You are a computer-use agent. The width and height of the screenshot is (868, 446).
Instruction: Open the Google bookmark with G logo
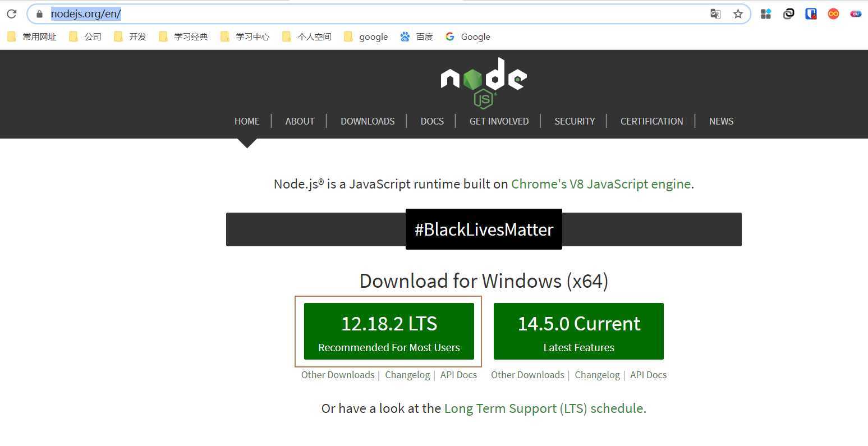pyautogui.click(x=468, y=36)
